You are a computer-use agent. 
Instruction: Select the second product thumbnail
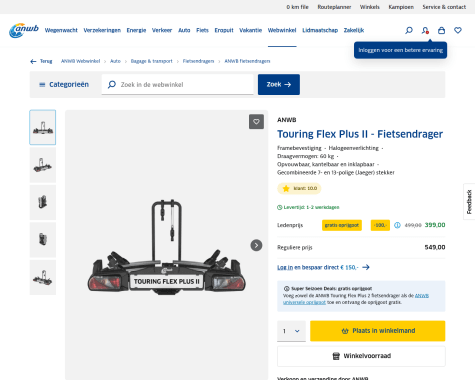click(43, 165)
